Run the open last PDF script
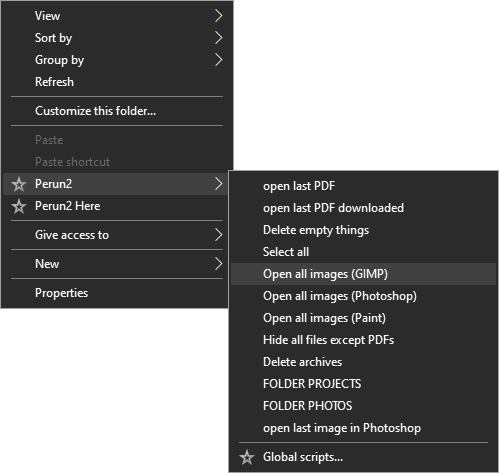This screenshot has width=499, height=473. point(363,186)
